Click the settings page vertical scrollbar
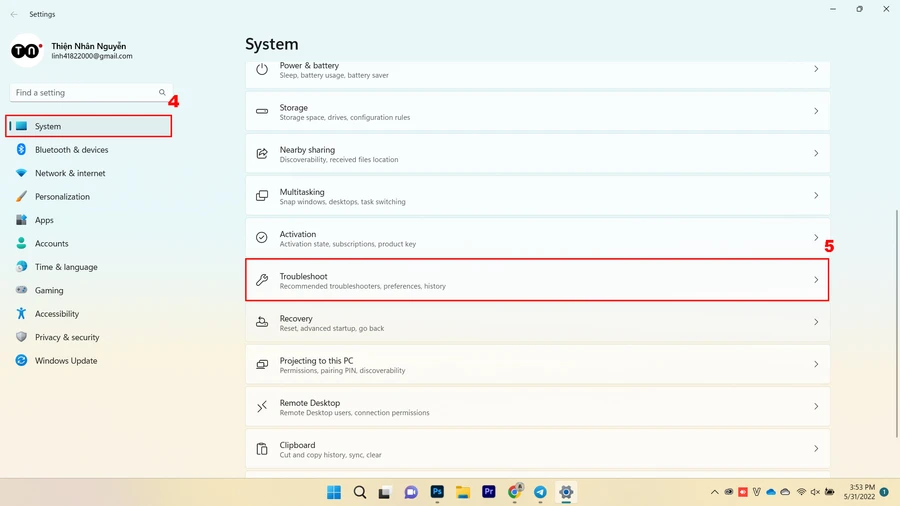This screenshot has height=506, width=900. [897, 323]
